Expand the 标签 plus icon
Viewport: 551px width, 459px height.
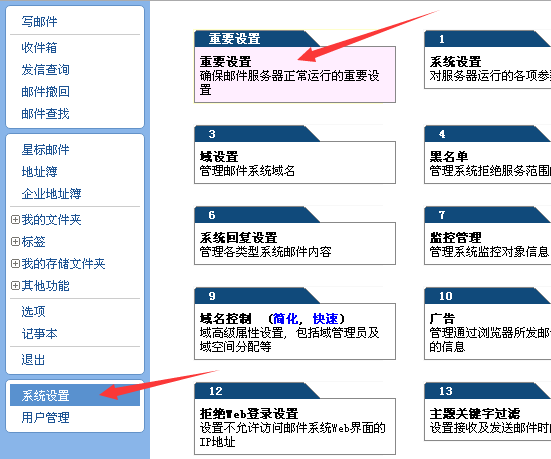pos(15,241)
